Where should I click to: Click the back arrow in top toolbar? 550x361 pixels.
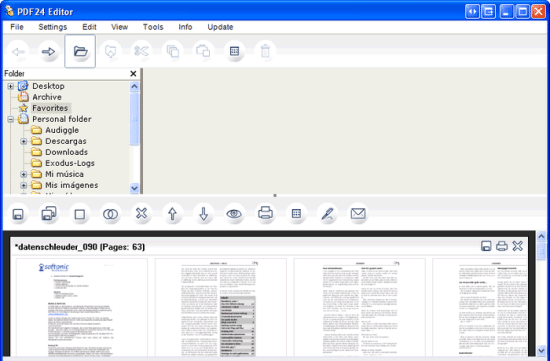pyautogui.click(x=18, y=52)
